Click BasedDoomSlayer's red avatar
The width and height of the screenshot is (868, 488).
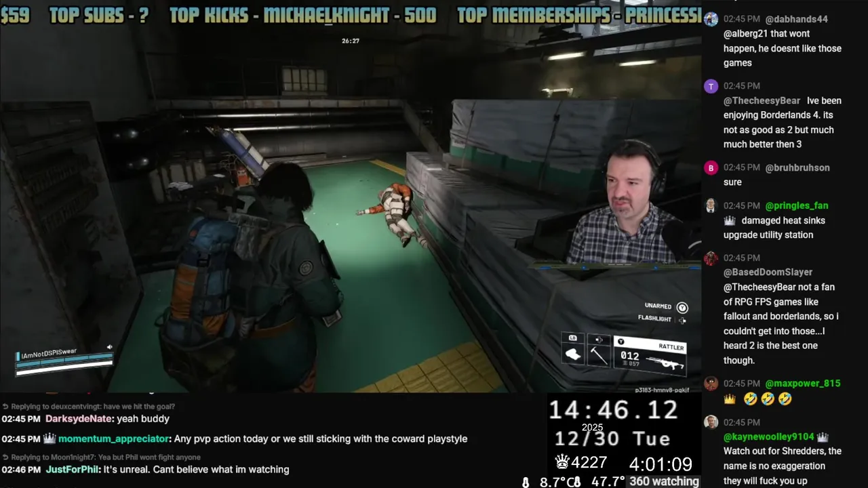711,258
